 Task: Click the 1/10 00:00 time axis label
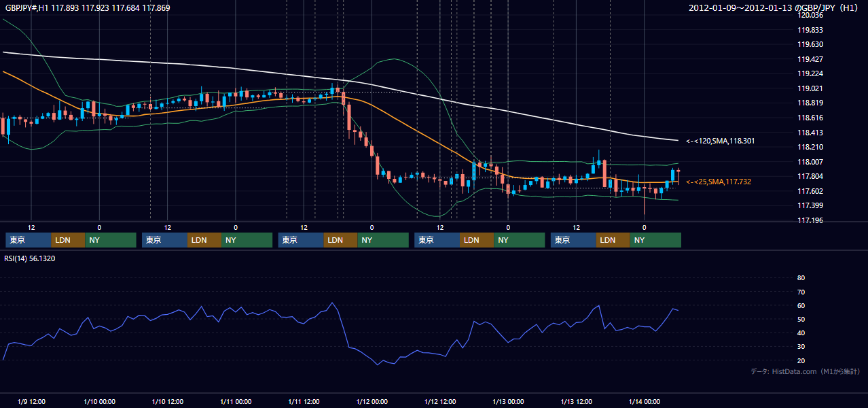99,401
